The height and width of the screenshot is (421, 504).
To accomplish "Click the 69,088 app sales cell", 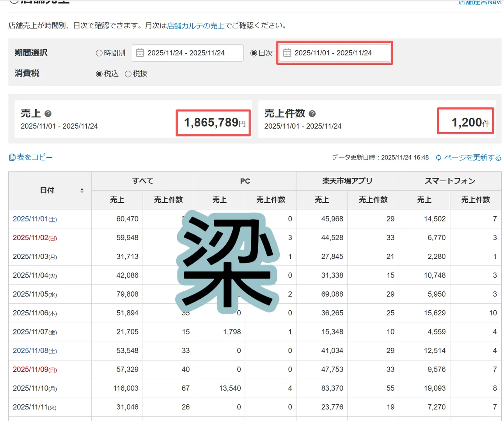I will tap(322, 294).
